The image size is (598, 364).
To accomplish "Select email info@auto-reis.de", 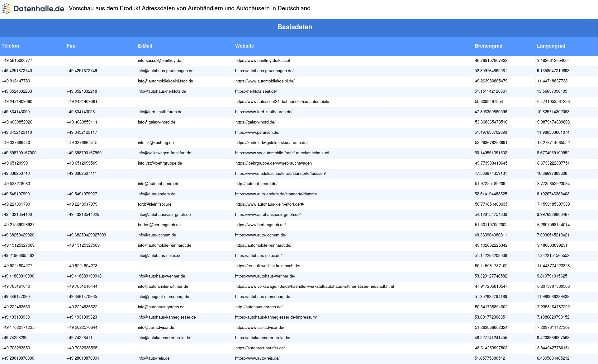I will 154,358.
